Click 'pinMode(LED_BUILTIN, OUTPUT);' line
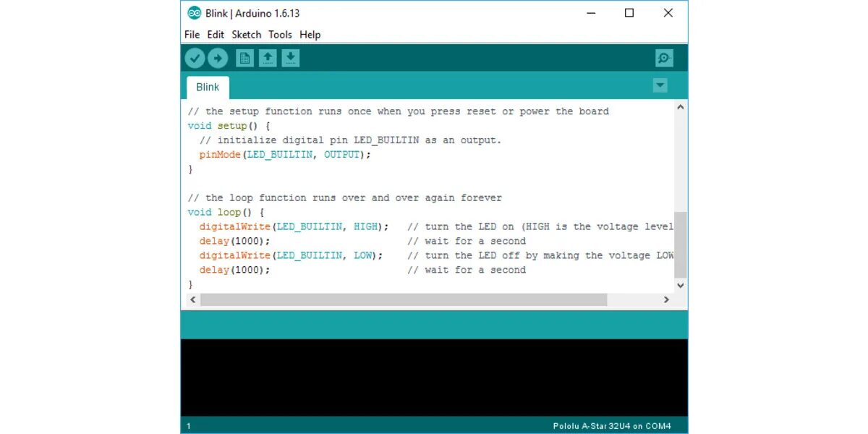 pos(285,155)
